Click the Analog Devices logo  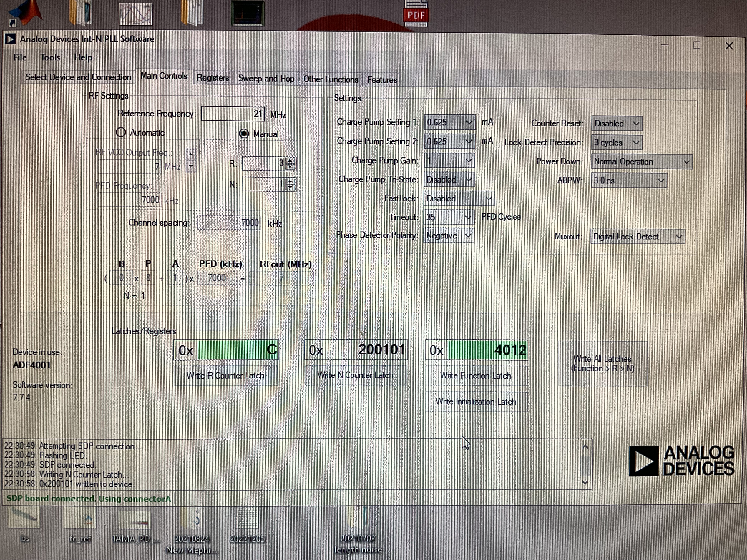click(x=681, y=461)
